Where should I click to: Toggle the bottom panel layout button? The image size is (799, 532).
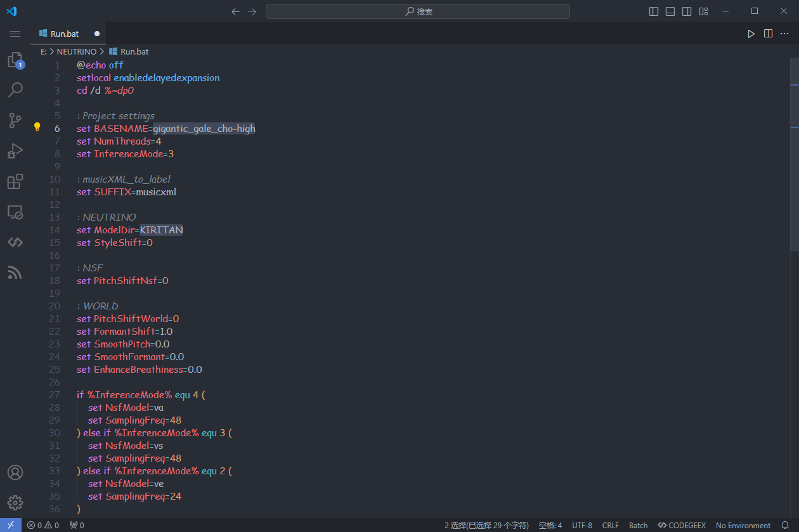tap(670, 11)
